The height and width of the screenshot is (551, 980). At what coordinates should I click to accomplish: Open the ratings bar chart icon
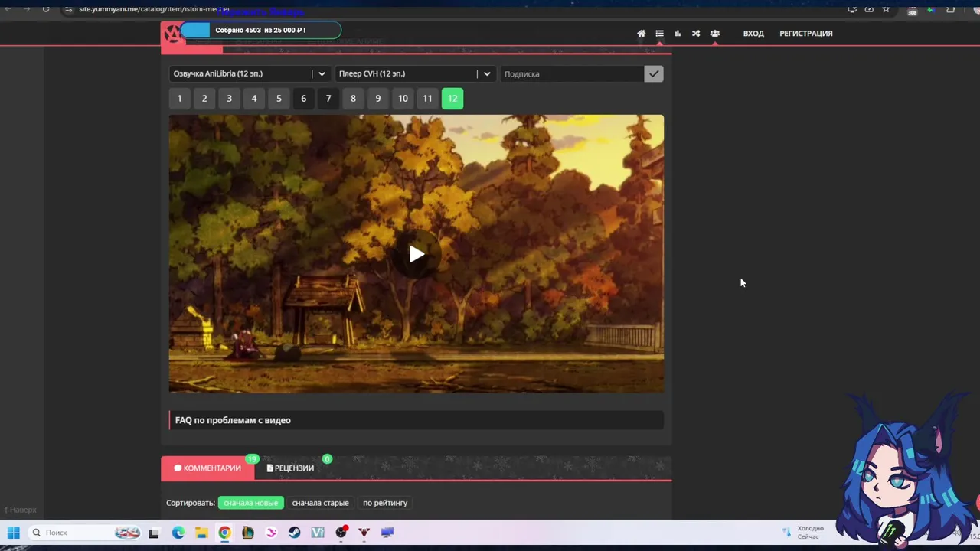point(678,34)
